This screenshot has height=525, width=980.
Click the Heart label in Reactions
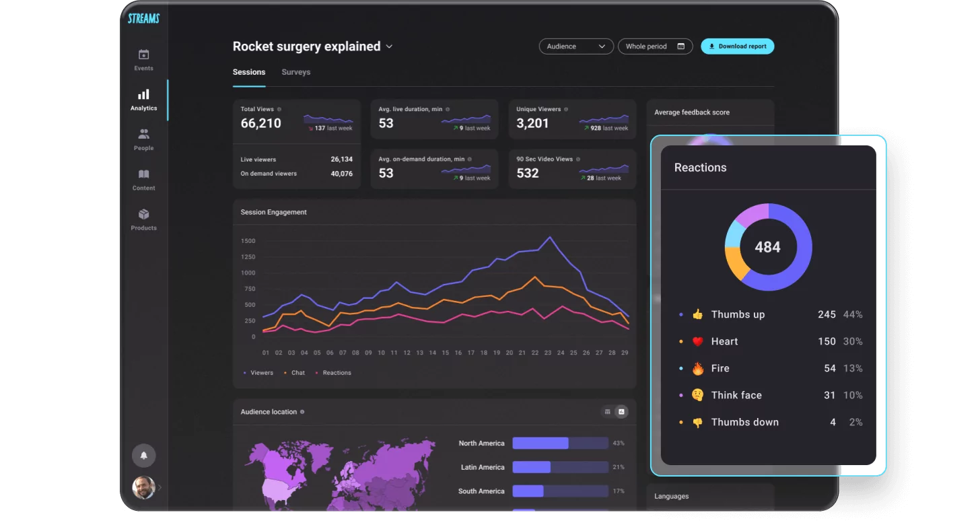coord(724,341)
